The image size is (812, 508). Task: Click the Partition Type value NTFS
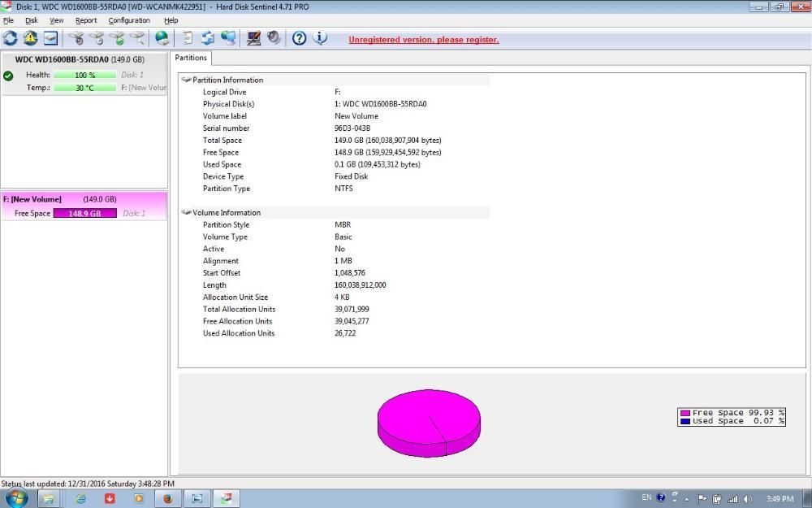click(x=343, y=189)
